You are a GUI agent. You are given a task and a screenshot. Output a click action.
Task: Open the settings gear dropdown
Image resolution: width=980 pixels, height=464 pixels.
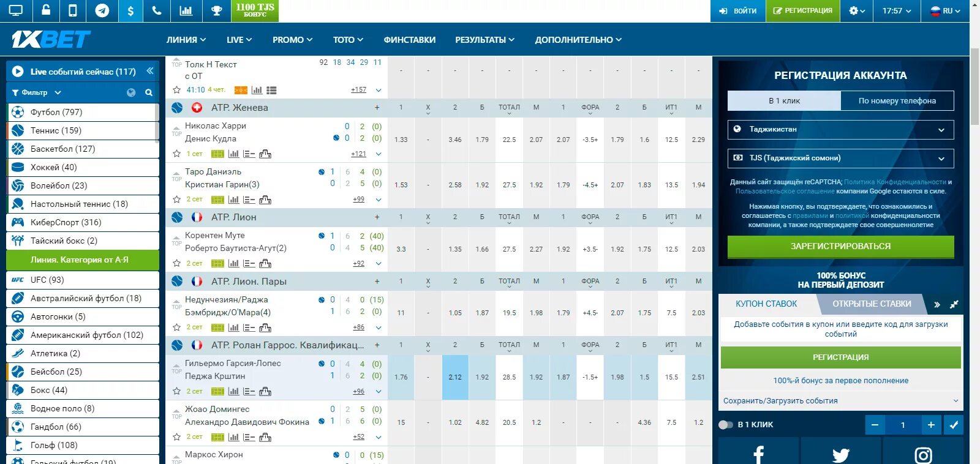(x=856, y=10)
